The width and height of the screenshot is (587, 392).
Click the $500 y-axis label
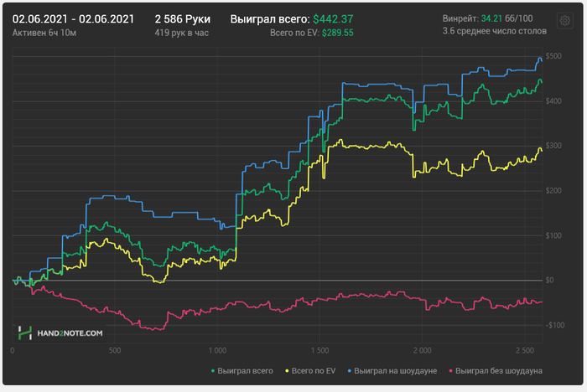(553, 56)
